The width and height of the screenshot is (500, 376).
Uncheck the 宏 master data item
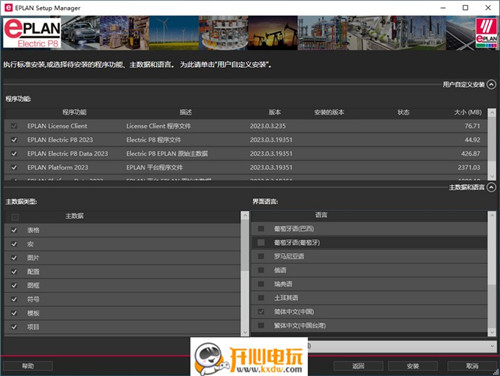pos(14,244)
